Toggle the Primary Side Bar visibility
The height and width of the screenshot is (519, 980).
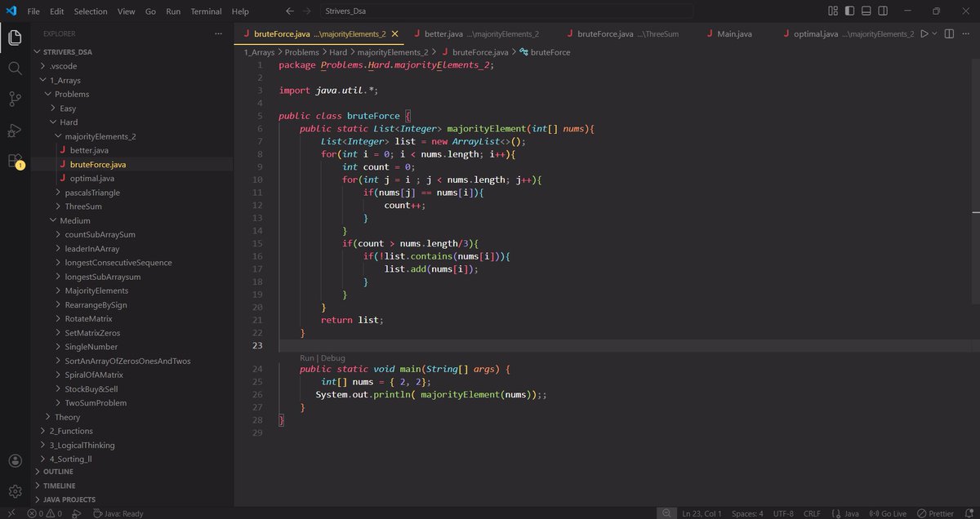click(x=849, y=11)
